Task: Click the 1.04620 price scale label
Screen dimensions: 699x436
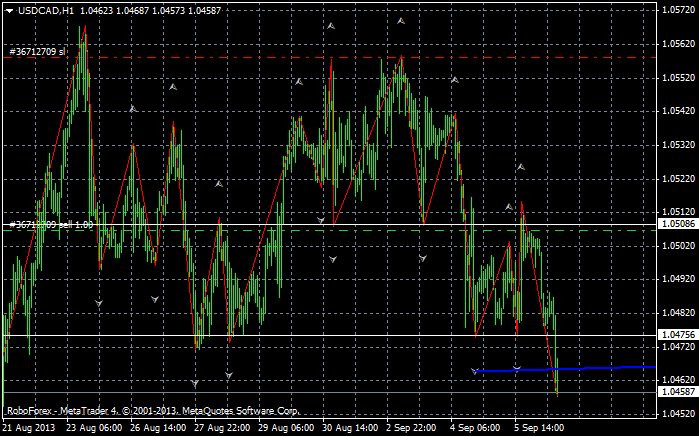Action: click(x=678, y=380)
